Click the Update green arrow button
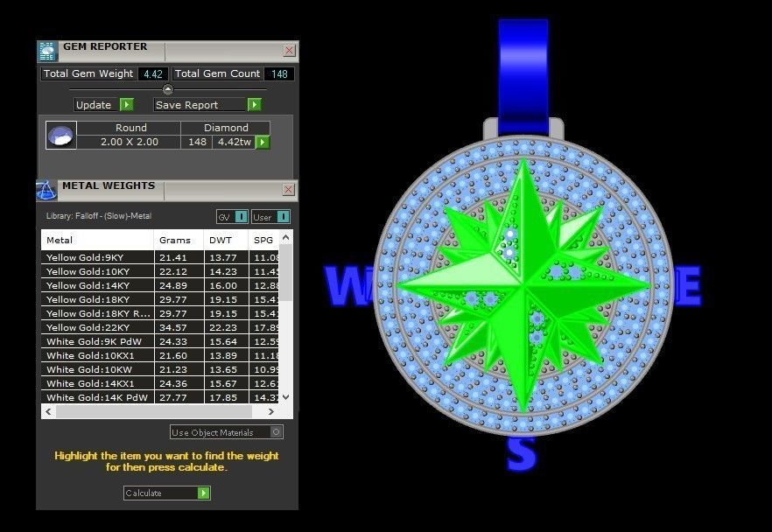Viewport: 772px width, 532px height. click(x=127, y=104)
